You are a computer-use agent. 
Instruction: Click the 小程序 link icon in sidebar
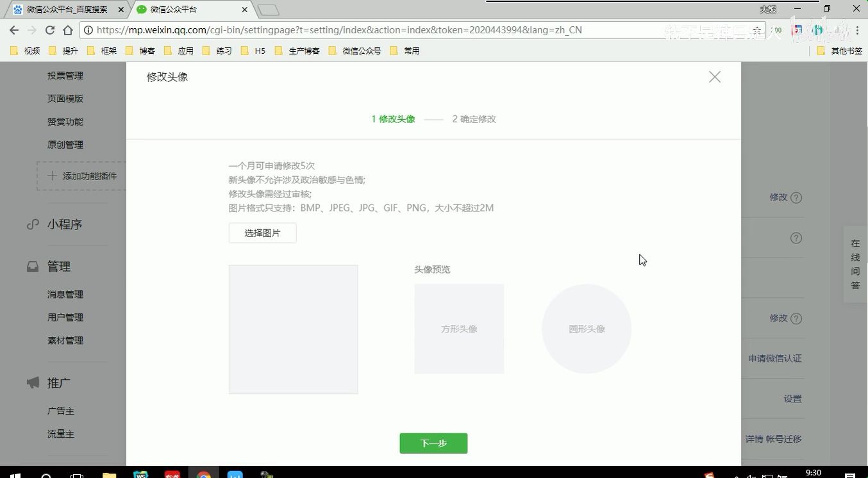(x=33, y=224)
